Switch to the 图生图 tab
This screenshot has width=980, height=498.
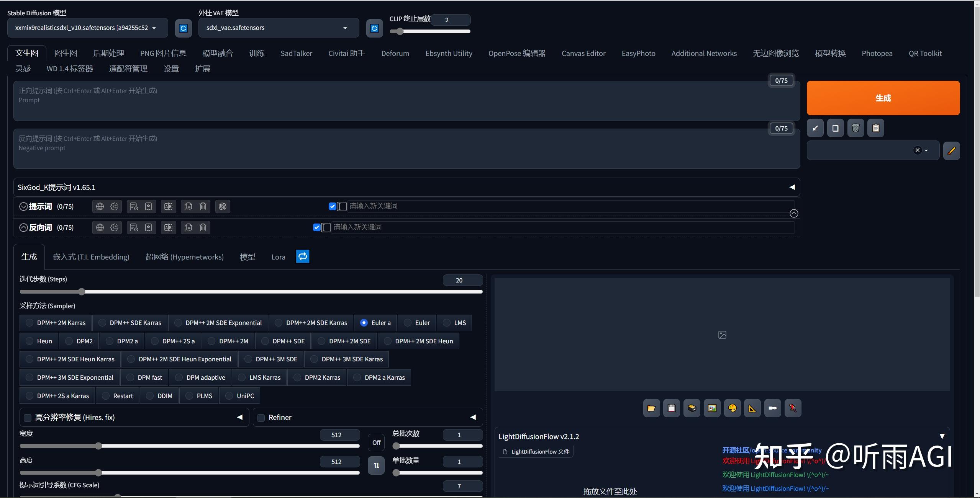coord(66,53)
